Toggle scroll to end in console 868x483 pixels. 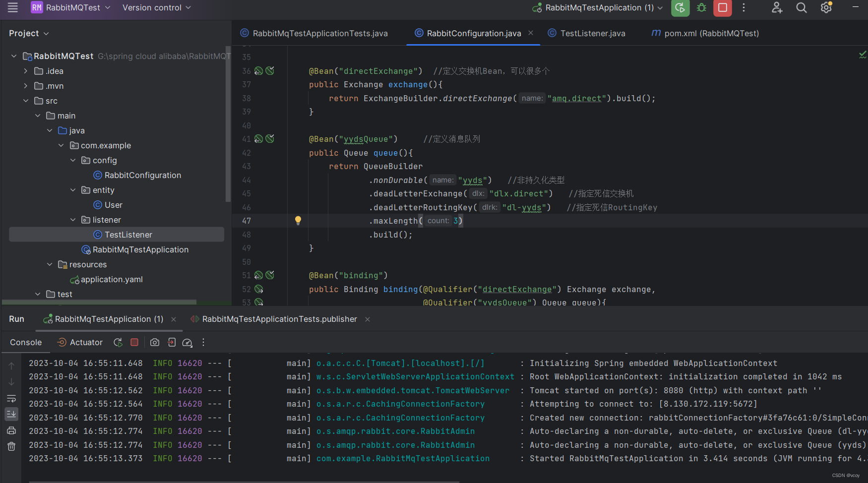(11, 414)
